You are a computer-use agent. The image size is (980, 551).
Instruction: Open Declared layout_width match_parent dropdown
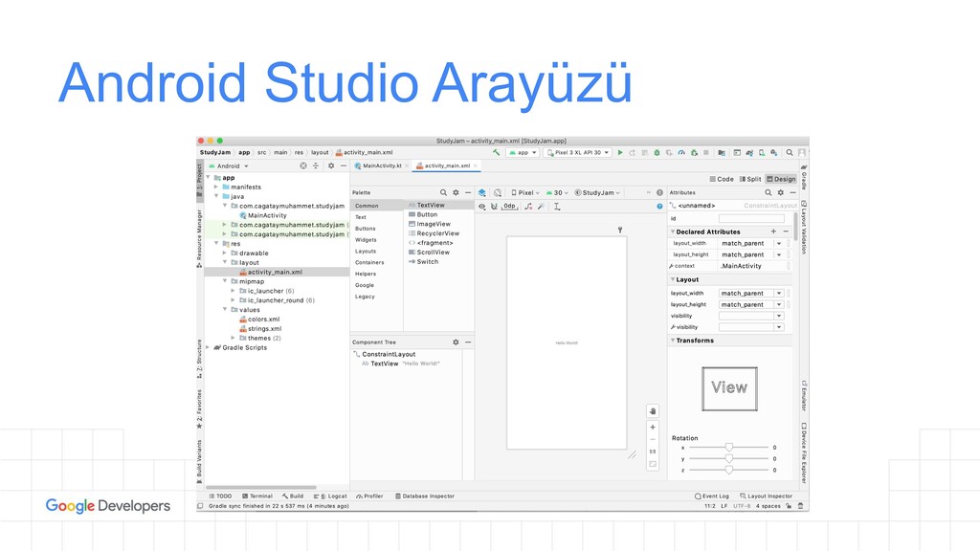[x=779, y=243]
